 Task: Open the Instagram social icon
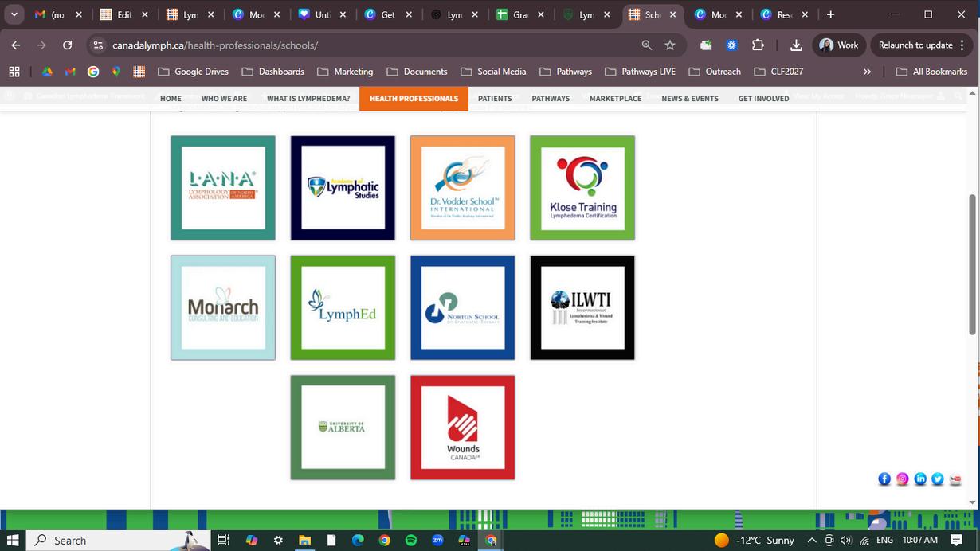[902, 479]
